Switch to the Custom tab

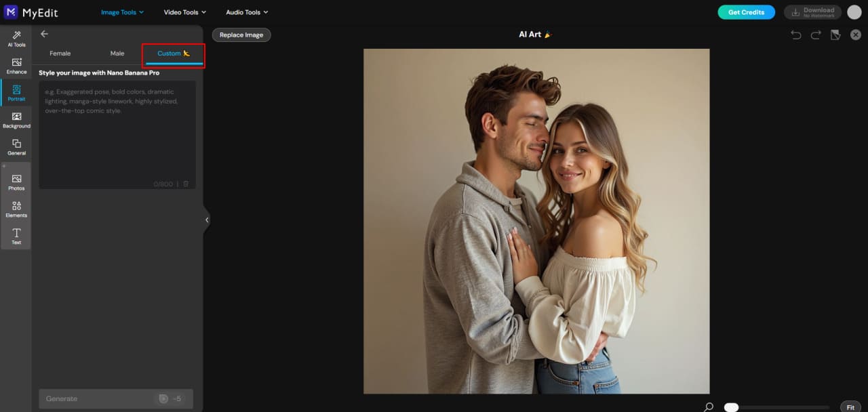[x=174, y=54]
